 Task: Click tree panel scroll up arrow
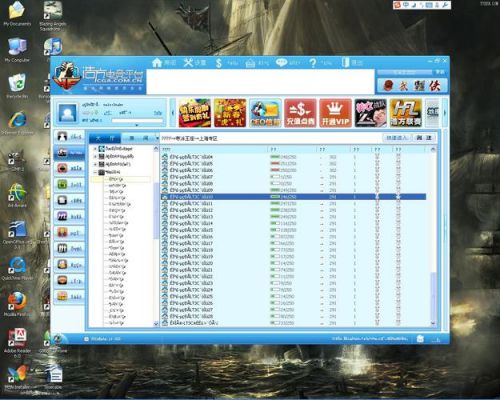tap(156, 149)
